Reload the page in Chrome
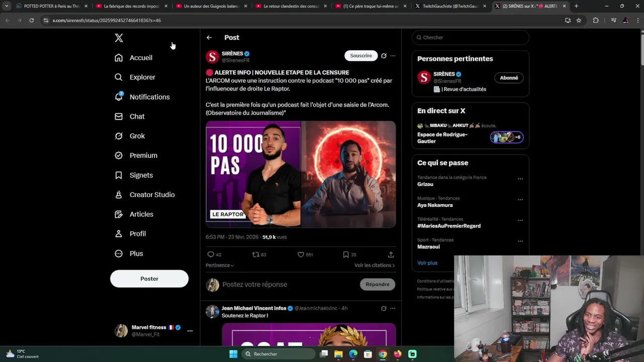The height and width of the screenshot is (362, 644). click(31, 21)
